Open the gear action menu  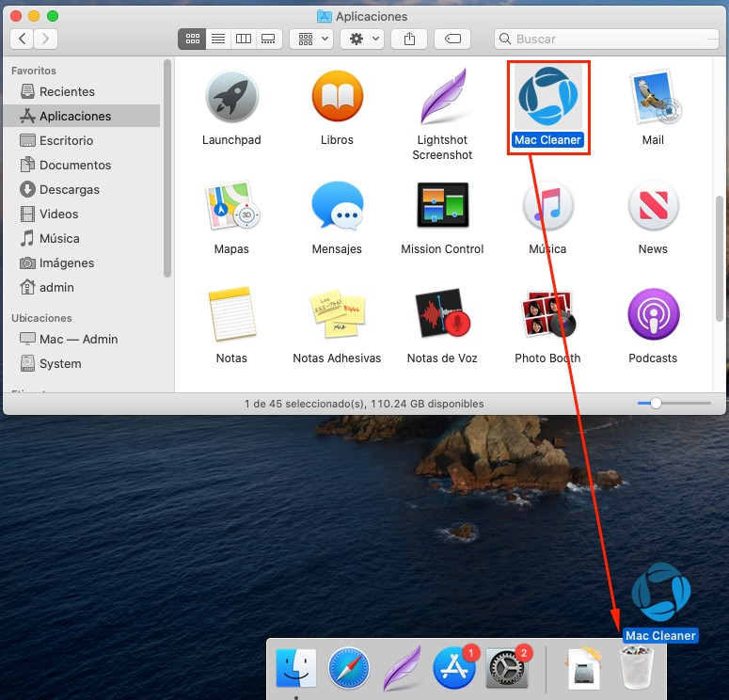362,39
